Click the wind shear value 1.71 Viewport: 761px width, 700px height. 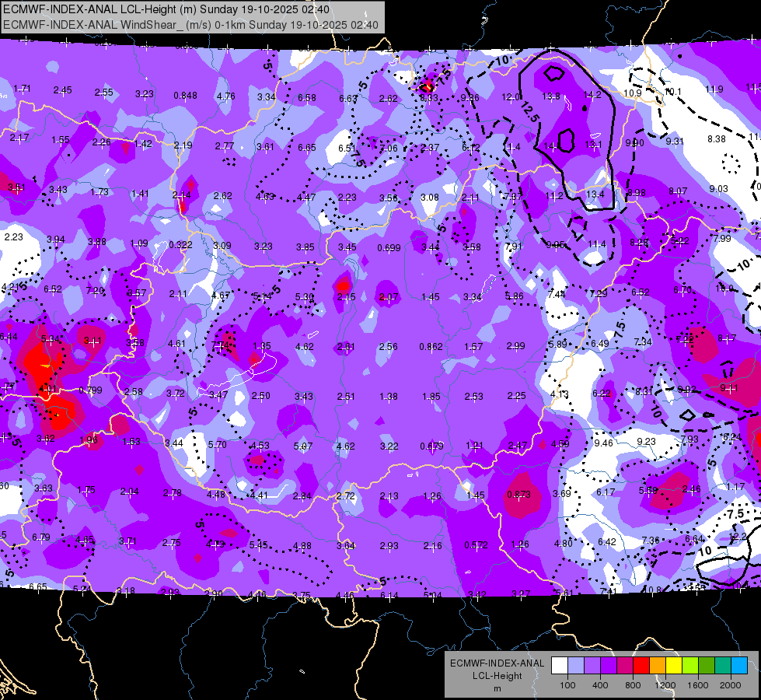tap(22, 89)
